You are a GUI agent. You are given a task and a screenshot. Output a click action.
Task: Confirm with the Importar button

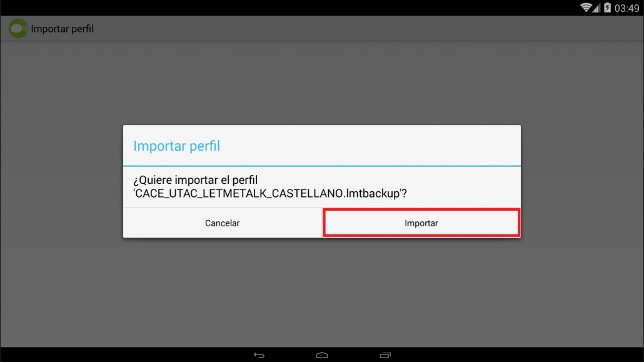click(x=421, y=223)
